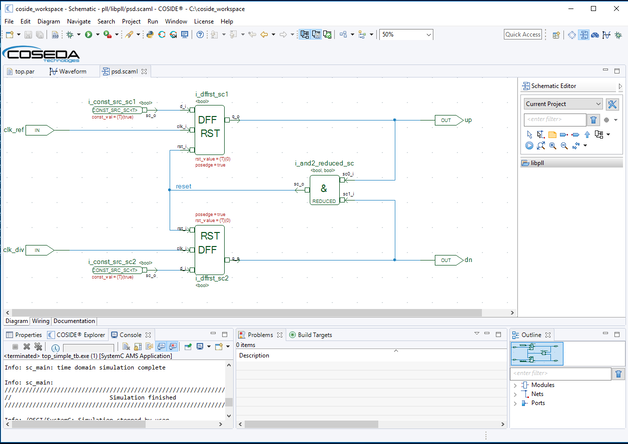Clear the palette filter with trash icon
Viewport: 628px width, 444px height.
pos(593,119)
